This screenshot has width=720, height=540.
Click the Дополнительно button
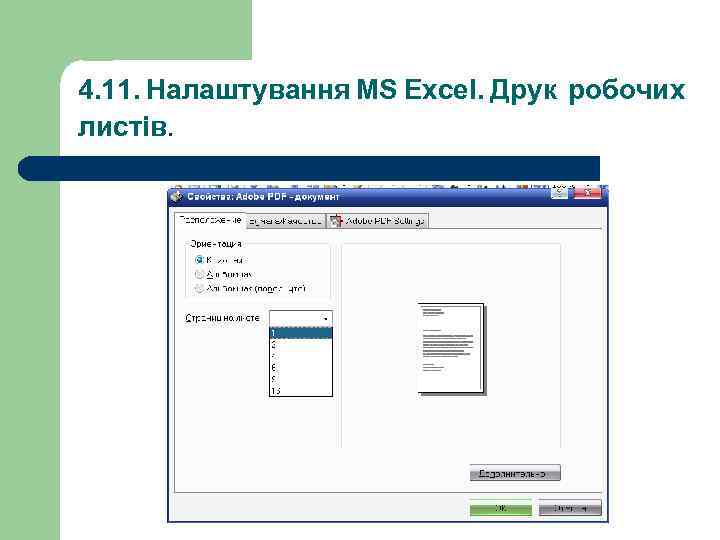point(515,473)
